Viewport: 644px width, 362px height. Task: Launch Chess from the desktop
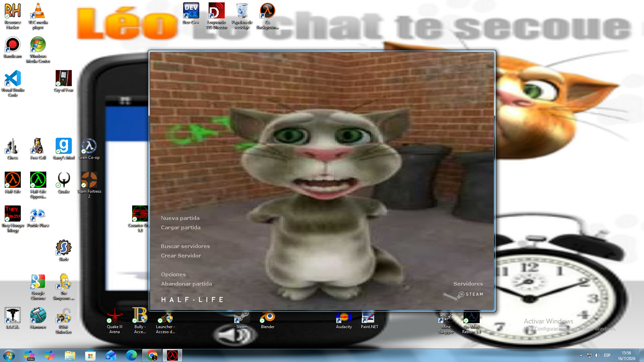(x=13, y=149)
